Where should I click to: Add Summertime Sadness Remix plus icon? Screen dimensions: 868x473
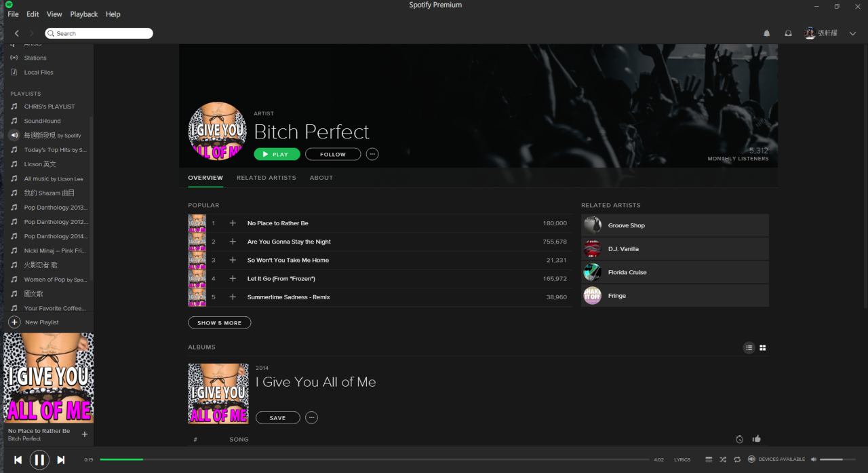point(233,297)
